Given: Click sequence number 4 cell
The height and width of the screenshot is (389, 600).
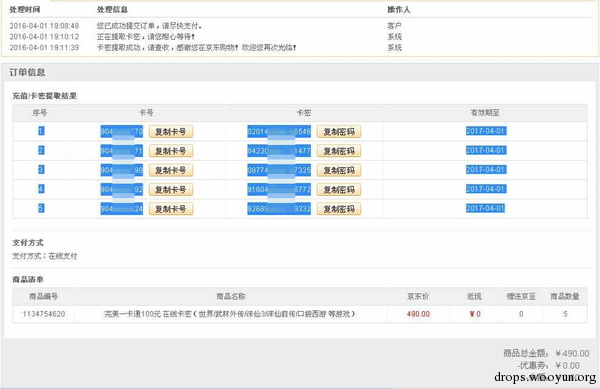Looking at the screenshot, I should point(41,189).
